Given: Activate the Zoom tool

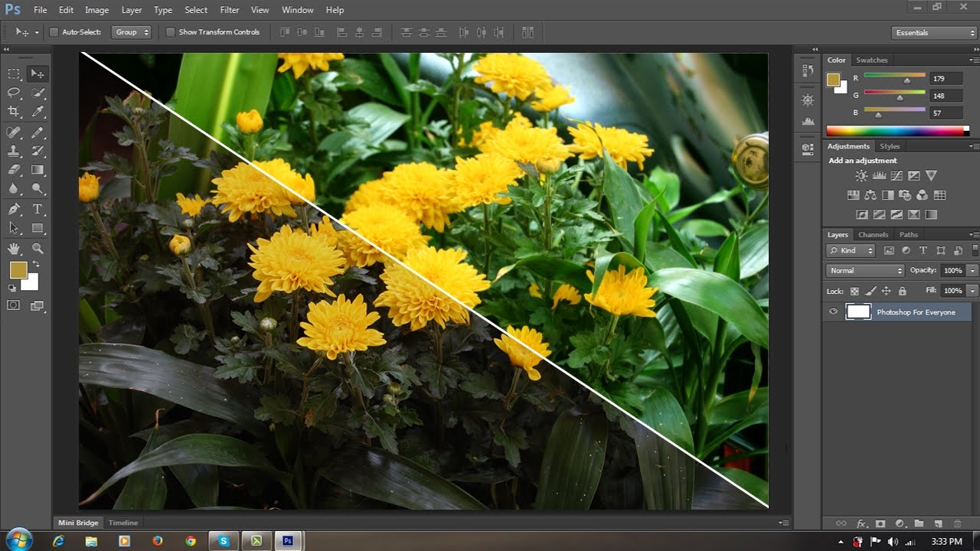Looking at the screenshot, I should click(37, 249).
